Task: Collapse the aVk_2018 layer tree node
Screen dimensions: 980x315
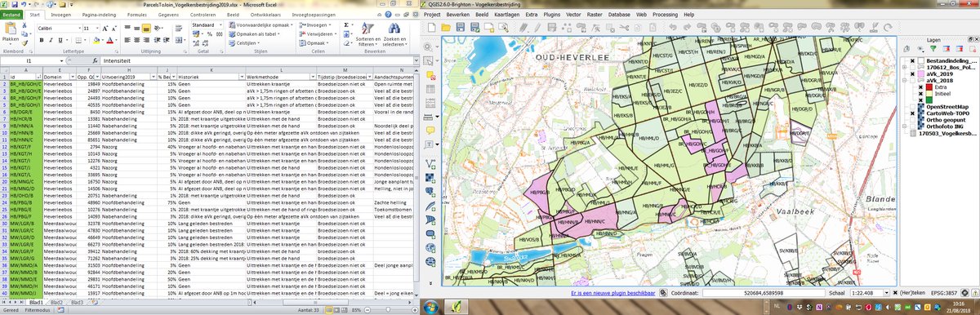Action: tap(904, 80)
